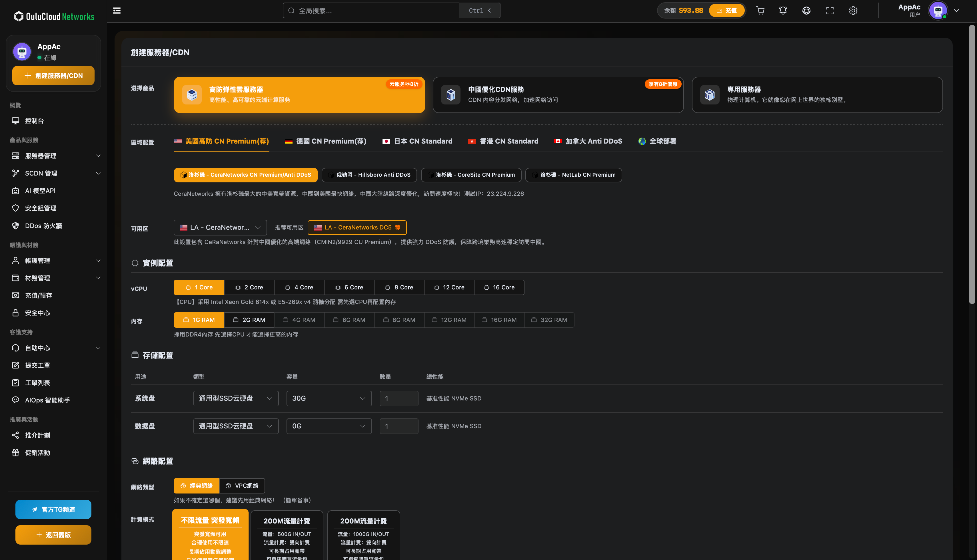
Task: Open 推介計劃 sidebar item
Action: point(53,435)
